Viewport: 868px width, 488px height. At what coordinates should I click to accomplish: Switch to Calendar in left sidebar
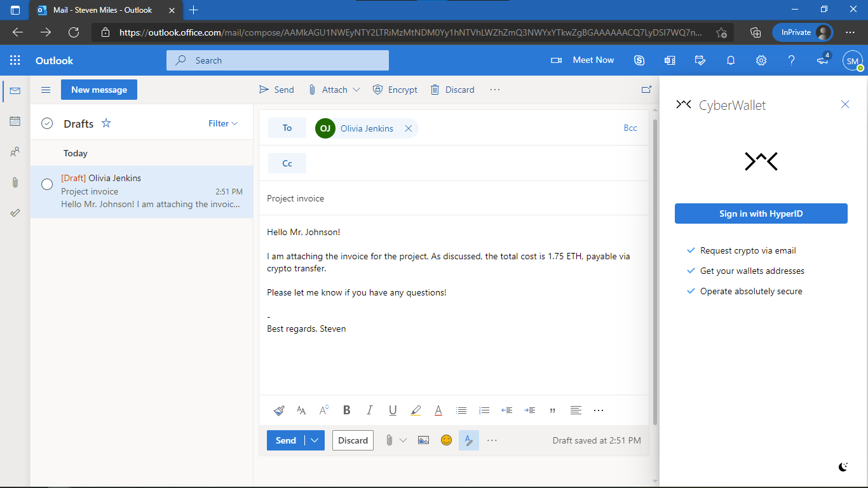pos(15,121)
